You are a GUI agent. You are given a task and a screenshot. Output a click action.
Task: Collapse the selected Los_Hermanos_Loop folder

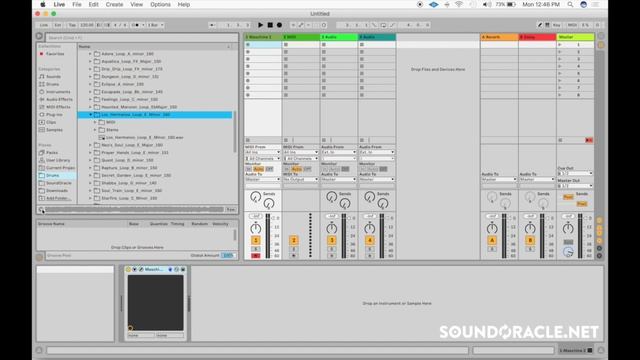click(x=90, y=115)
